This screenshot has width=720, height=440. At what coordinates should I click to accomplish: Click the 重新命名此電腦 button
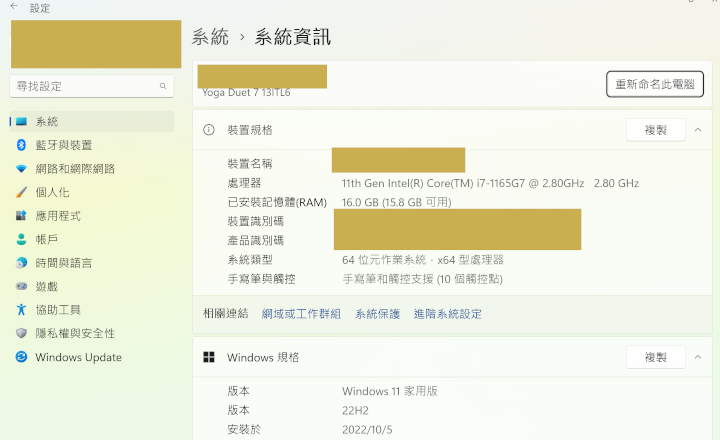655,84
